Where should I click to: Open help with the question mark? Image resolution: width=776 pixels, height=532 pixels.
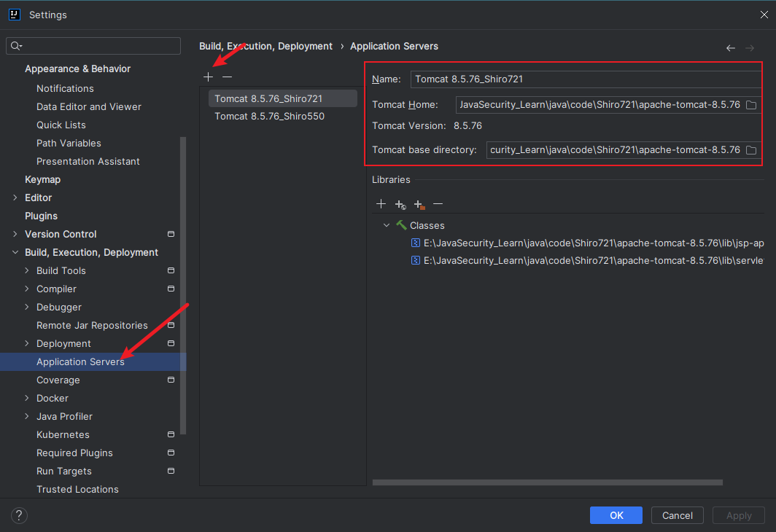pyautogui.click(x=19, y=515)
